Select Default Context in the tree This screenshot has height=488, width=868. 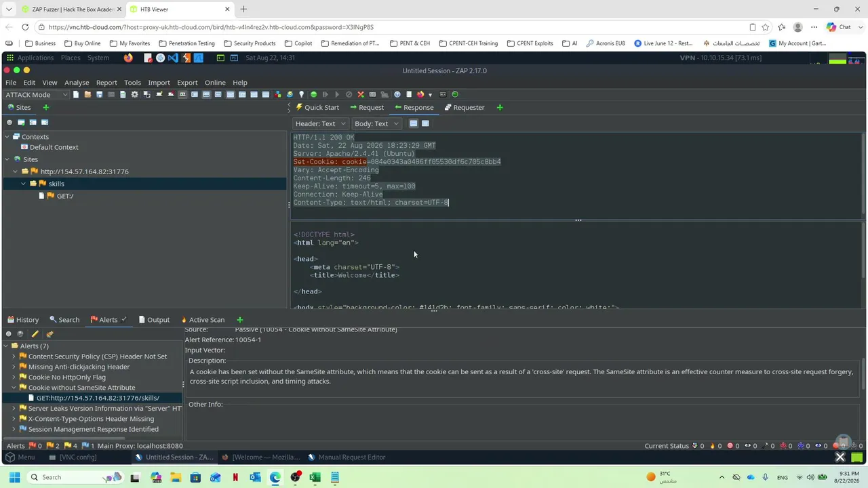click(50, 147)
